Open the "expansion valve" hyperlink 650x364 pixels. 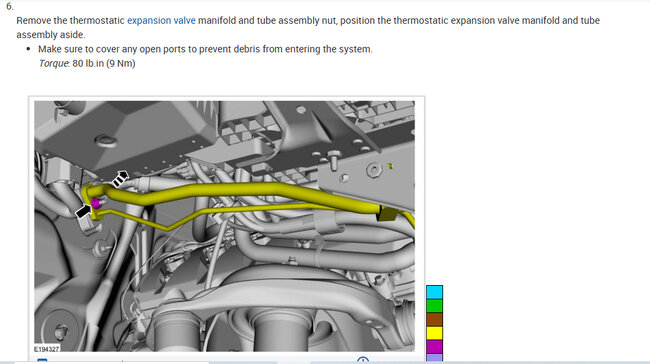[x=161, y=20]
